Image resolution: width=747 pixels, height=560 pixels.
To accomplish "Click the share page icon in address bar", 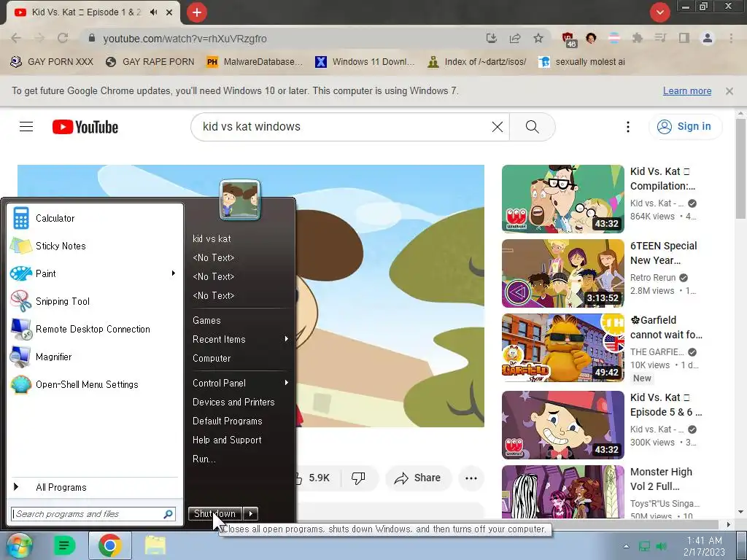I will tap(514, 38).
